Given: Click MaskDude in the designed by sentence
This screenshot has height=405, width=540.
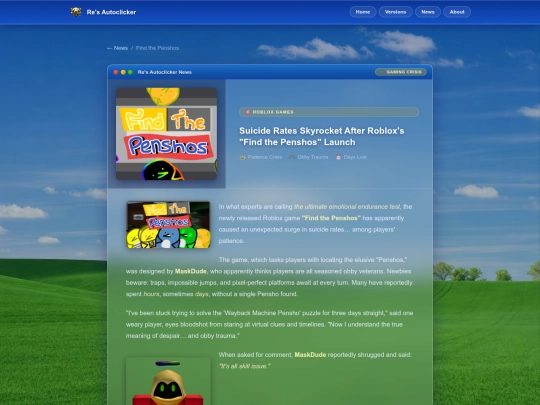Looking at the screenshot, I should (x=191, y=271).
